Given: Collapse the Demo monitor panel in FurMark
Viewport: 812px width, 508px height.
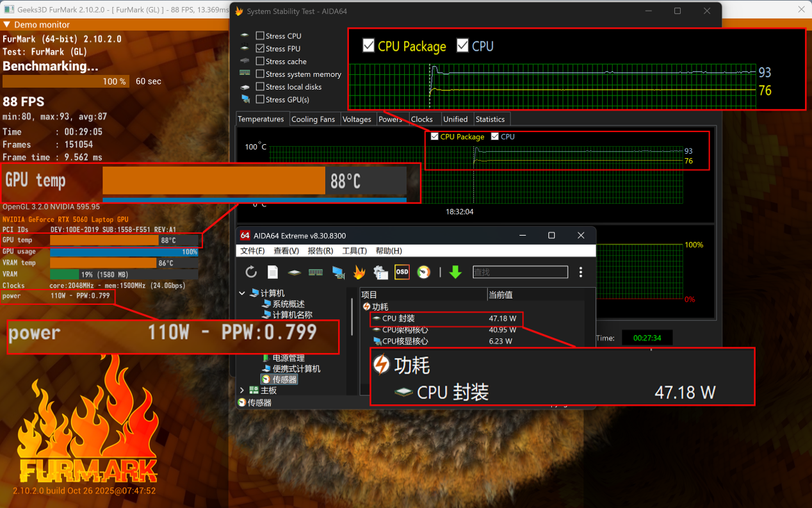Looking at the screenshot, I should (7, 24).
